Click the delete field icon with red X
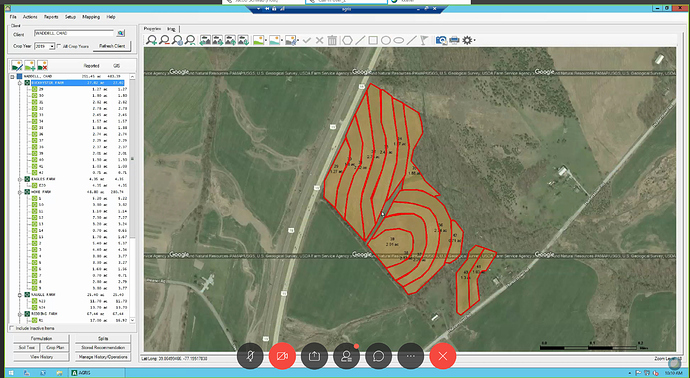 (x=42, y=66)
